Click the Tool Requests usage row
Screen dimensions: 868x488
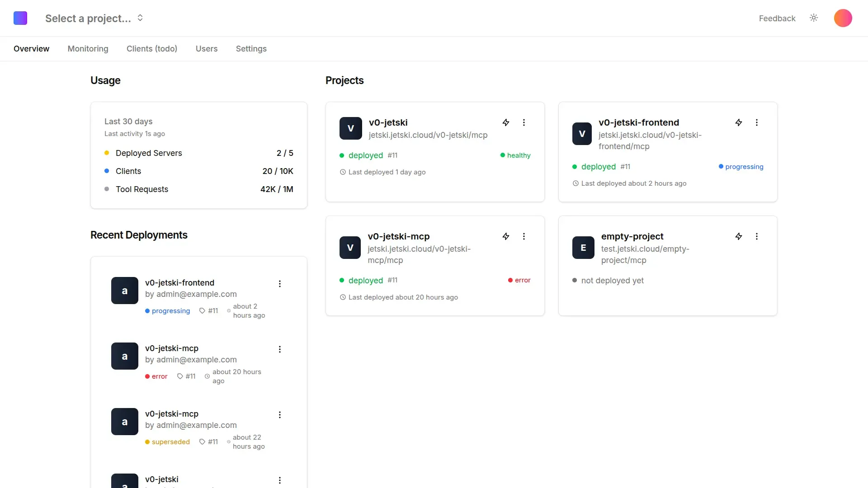199,189
